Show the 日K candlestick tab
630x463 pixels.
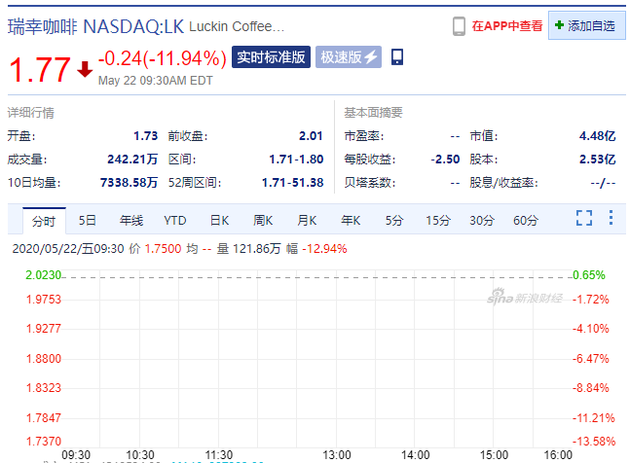[x=219, y=220]
